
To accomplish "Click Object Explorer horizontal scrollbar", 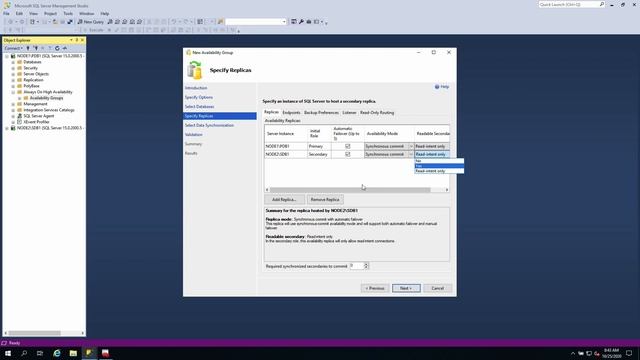I will point(35,333).
